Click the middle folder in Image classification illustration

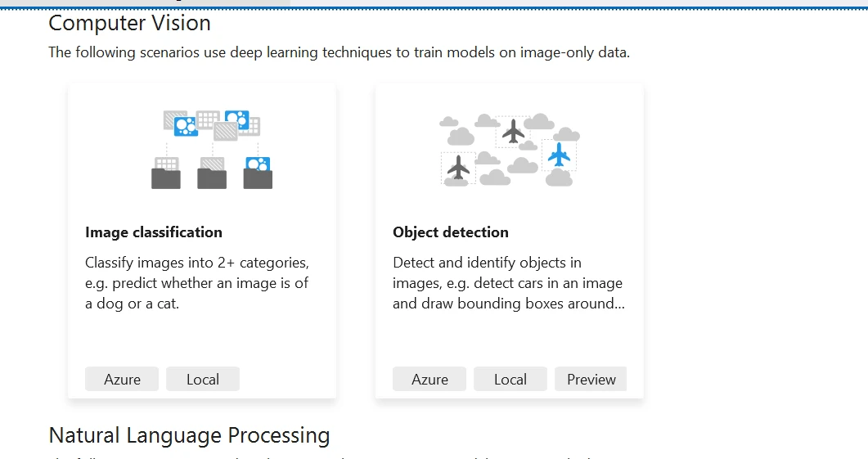[212, 178]
